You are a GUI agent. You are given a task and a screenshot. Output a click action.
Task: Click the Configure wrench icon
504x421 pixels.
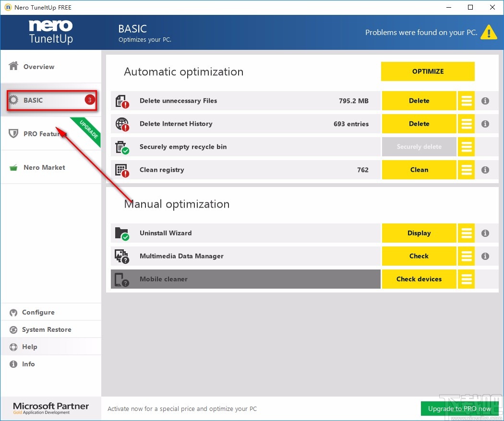coord(13,313)
